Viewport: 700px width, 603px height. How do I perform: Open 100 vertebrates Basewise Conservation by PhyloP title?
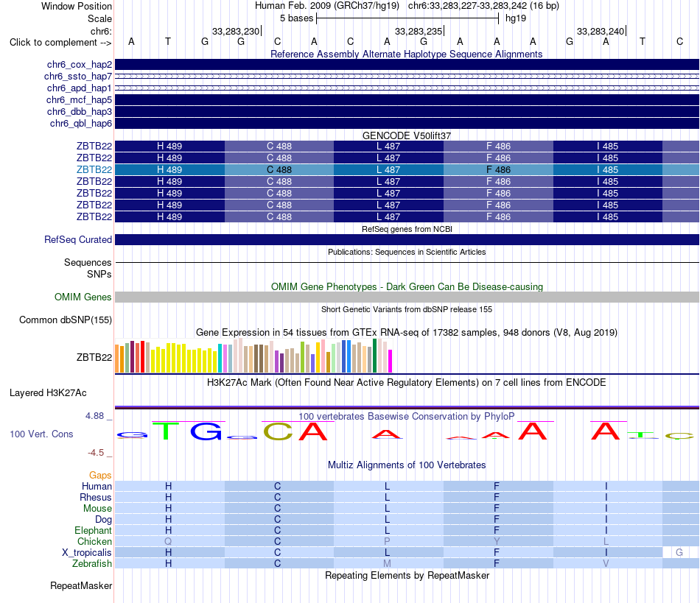pos(407,417)
